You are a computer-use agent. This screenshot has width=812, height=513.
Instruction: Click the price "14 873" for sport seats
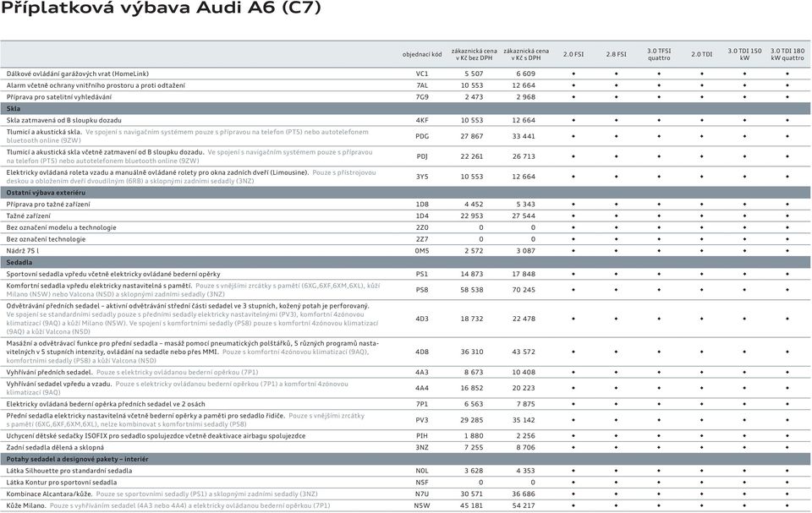coord(472,275)
